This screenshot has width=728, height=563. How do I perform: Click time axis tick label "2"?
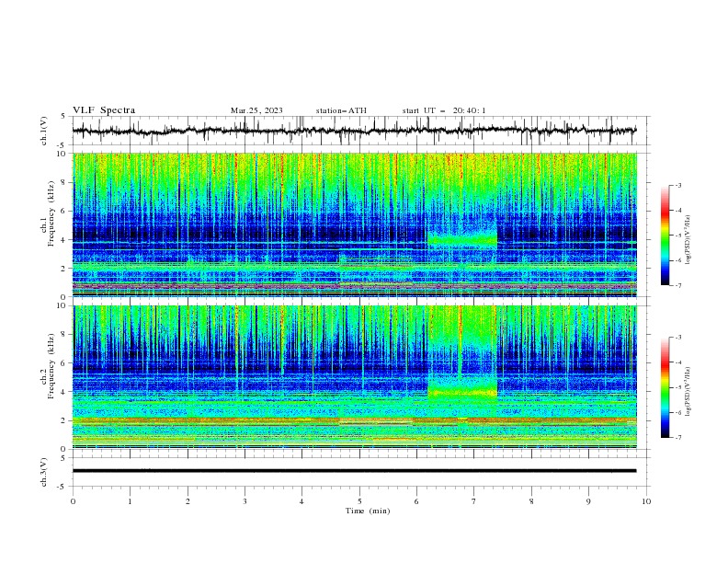188,501
